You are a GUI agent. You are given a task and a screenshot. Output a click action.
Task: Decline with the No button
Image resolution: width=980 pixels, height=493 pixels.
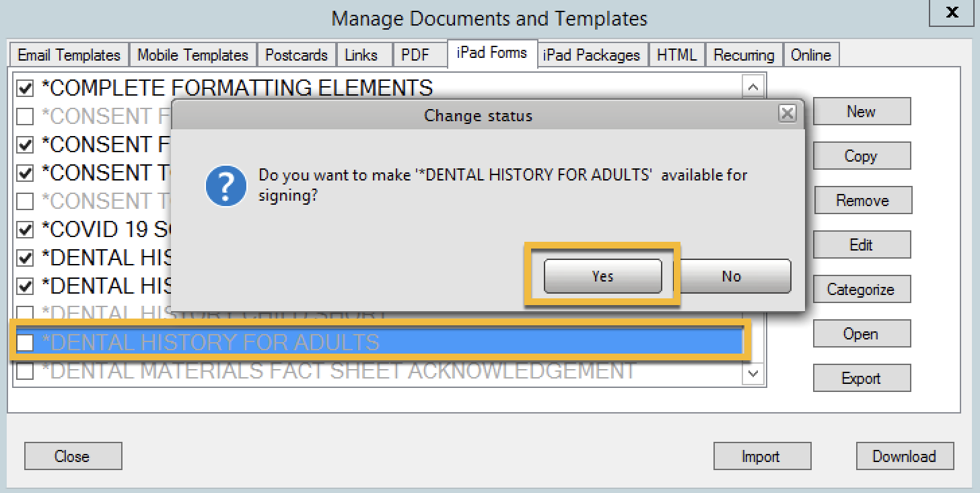pyautogui.click(x=732, y=276)
